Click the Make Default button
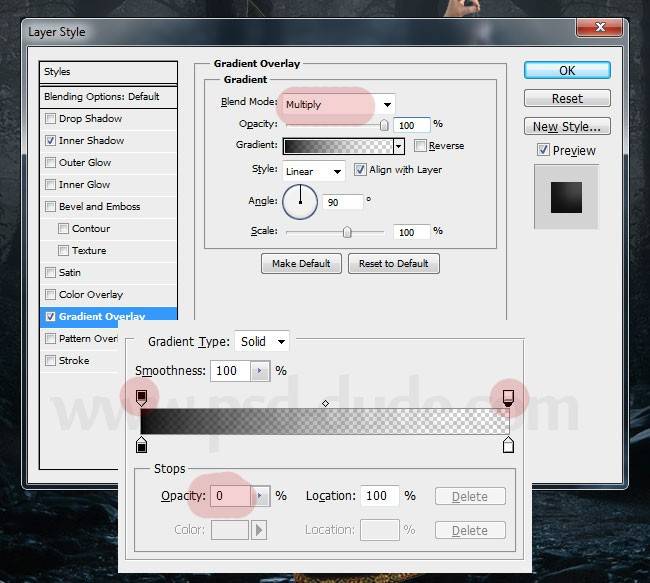The height and width of the screenshot is (583, 650). pyautogui.click(x=301, y=264)
